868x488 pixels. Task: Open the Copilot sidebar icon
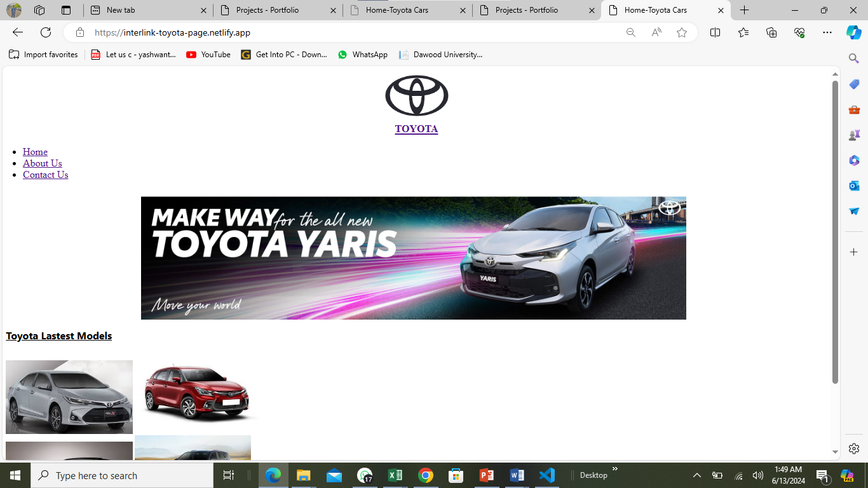853,32
